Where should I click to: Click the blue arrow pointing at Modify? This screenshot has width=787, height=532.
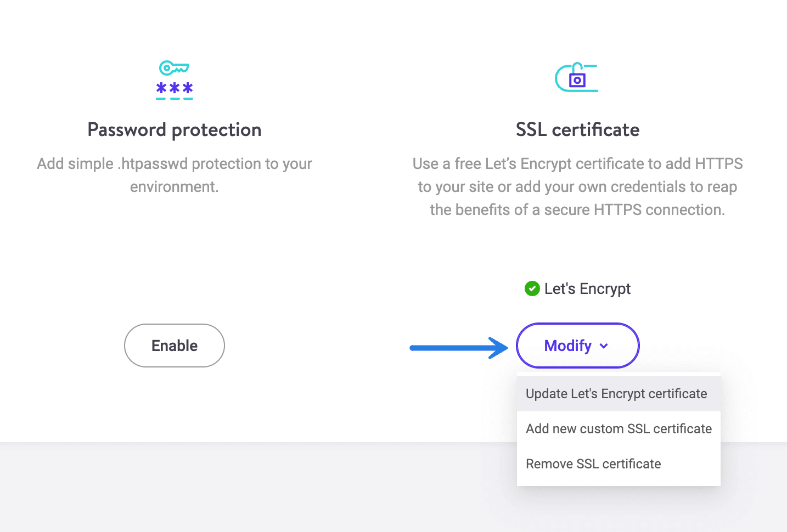pos(458,347)
